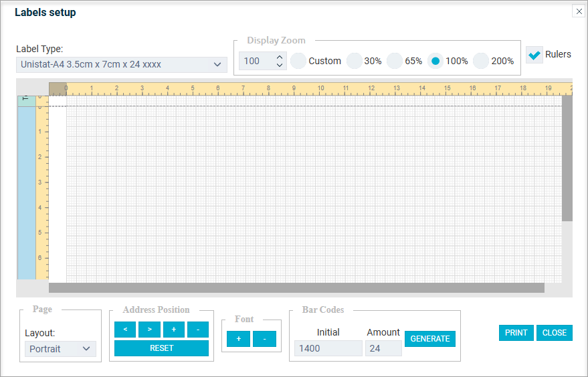Increase font size with Font plus
Viewport: 588px width, 377px height.
click(x=239, y=339)
